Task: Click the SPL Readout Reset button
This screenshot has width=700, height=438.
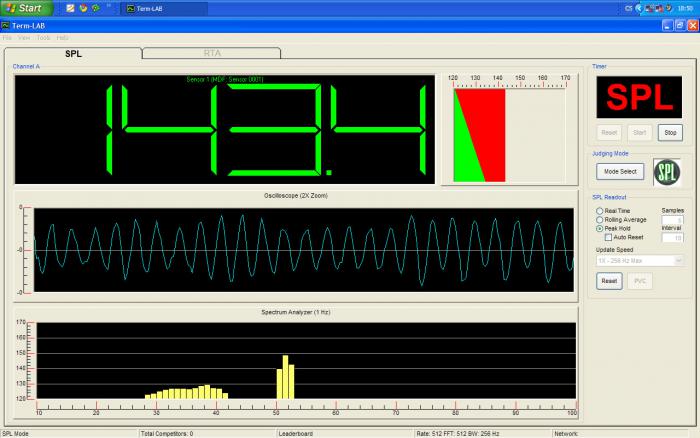Action: click(x=609, y=281)
